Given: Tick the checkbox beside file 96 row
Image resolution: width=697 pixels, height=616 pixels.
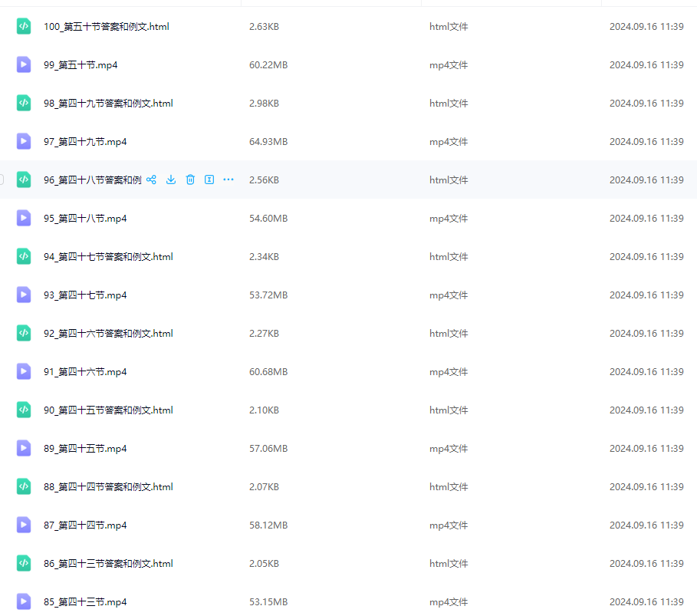Looking at the screenshot, I should click(x=2, y=180).
